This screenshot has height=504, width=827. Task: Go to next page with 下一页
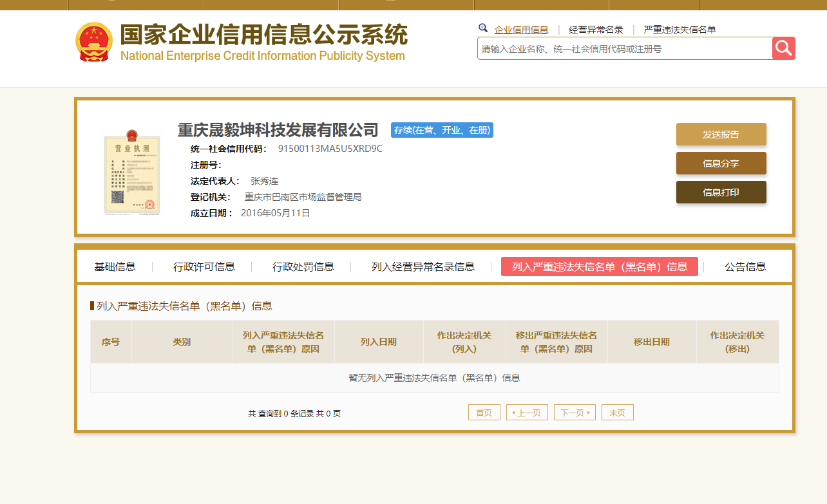point(575,413)
